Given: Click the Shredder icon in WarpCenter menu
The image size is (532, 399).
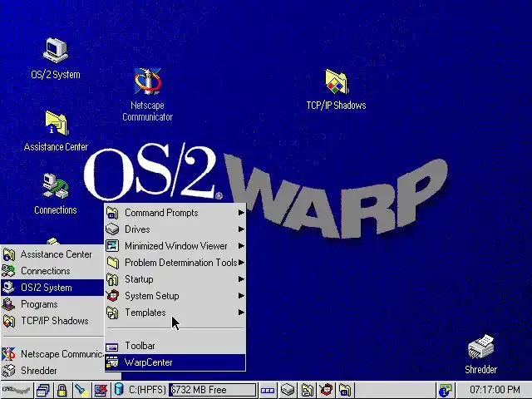Looking at the screenshot, I should point(8,371).
